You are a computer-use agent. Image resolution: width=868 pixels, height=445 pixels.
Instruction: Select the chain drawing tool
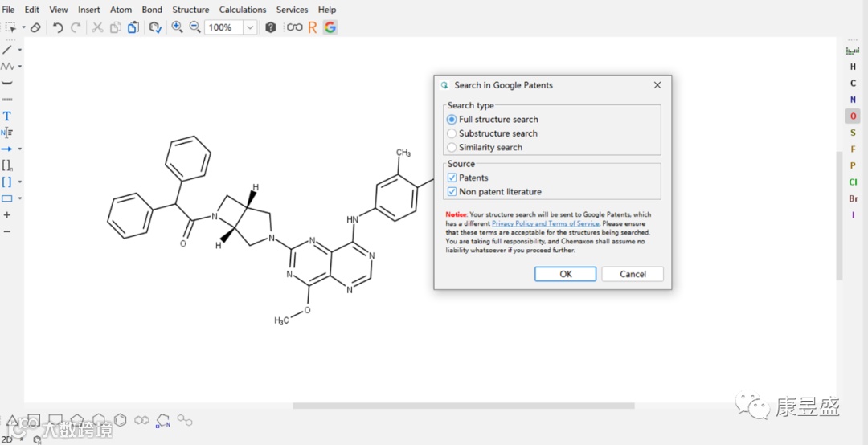click(7, 67)
